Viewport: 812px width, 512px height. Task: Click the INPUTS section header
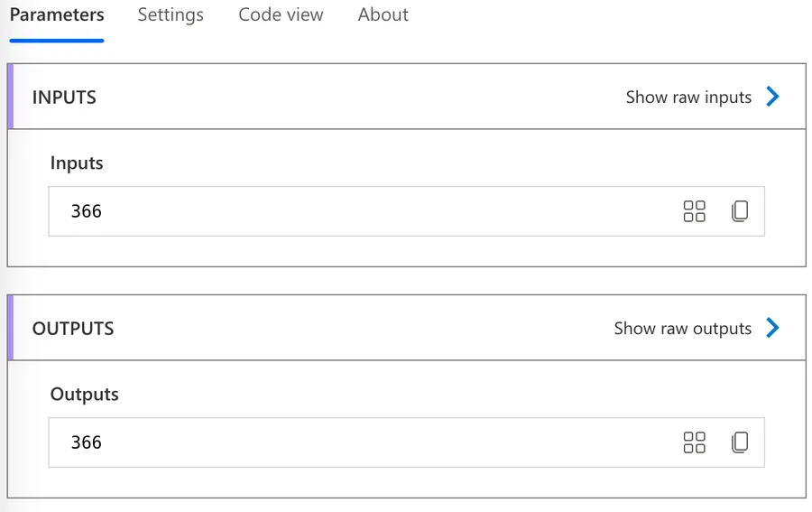(x=64, y=98)
